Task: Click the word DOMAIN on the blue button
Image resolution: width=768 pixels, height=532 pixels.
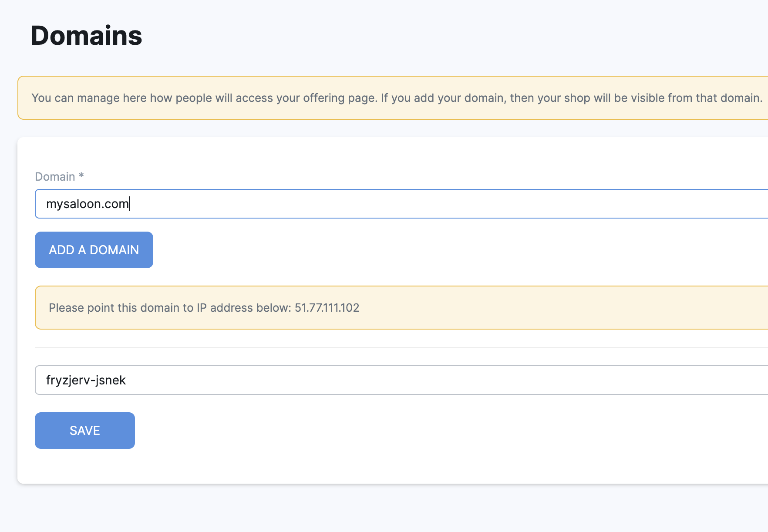Action: tap(114, 250)
